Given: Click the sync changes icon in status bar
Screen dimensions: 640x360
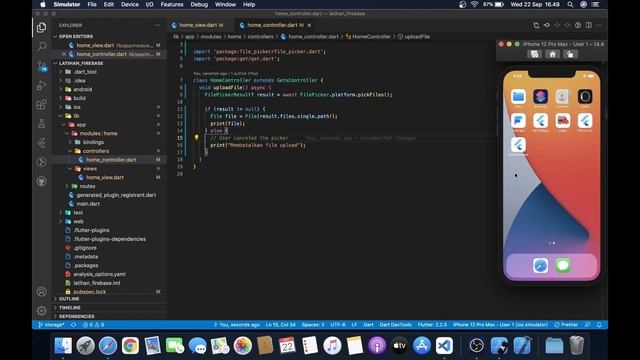Looking at the screenshot, I should 73,325.
